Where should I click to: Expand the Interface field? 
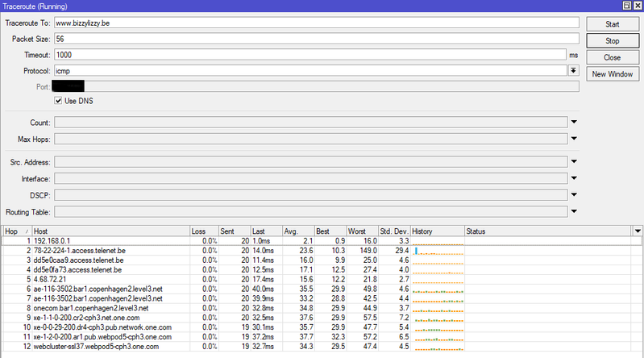(574, 178)
